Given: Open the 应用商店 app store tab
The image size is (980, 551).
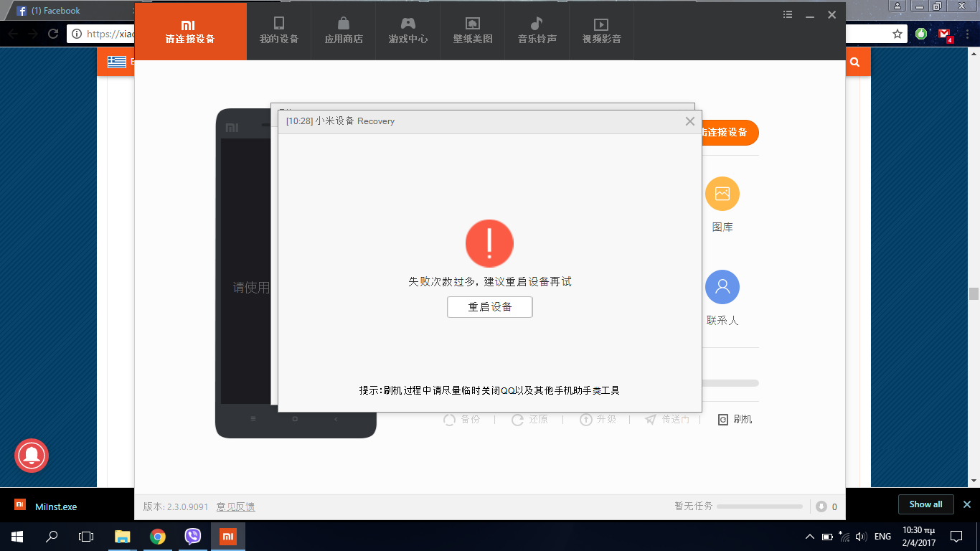Looking at the screenshot, I should coord(344,31).
